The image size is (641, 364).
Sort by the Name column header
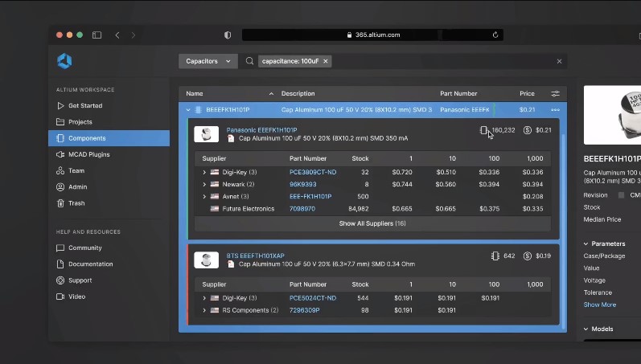(195, 93)
